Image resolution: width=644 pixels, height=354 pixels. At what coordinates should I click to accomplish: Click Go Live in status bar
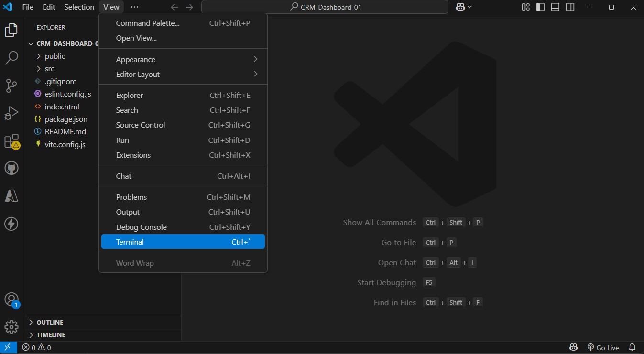[602, 347]
